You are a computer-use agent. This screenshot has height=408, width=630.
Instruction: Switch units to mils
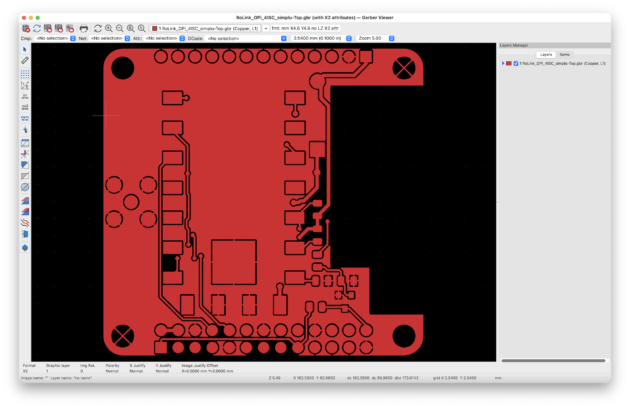point(25,107)
